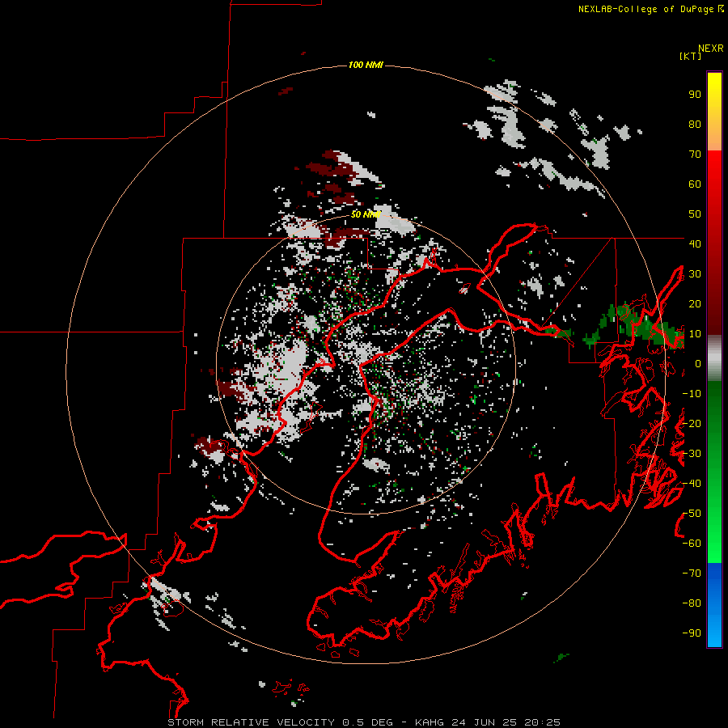Click the positive 20 knot scale label
Screen dimensions: 728x728
pos(695,303)
